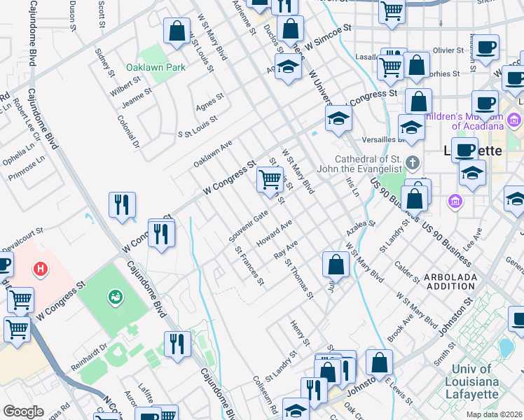Click the Souvenir Gate street label
Screen dimensions: 524x420
248,226
